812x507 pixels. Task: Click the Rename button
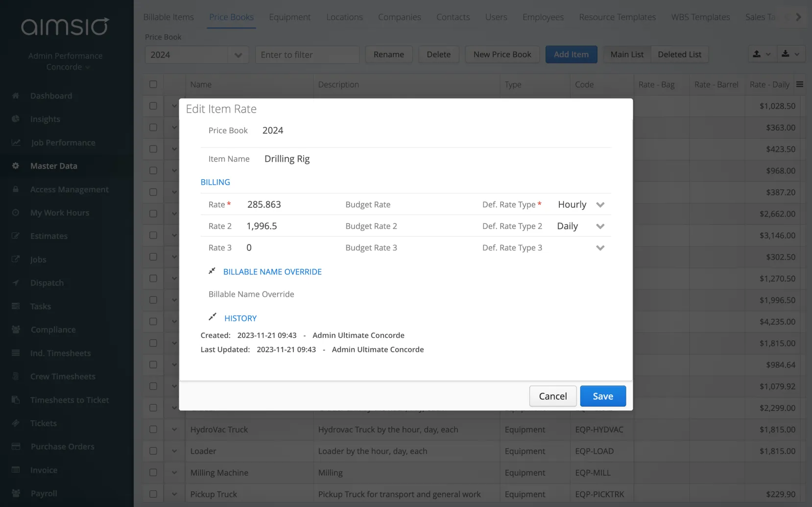pyautogui.click(x=389, y=54)
